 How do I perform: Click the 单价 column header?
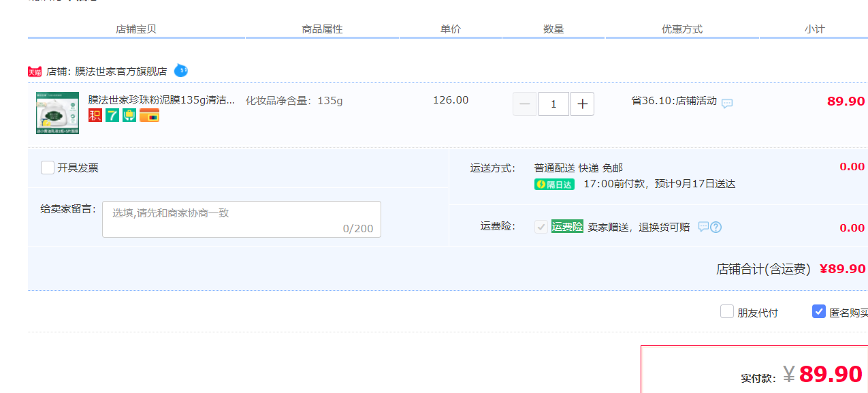point(451,29)
